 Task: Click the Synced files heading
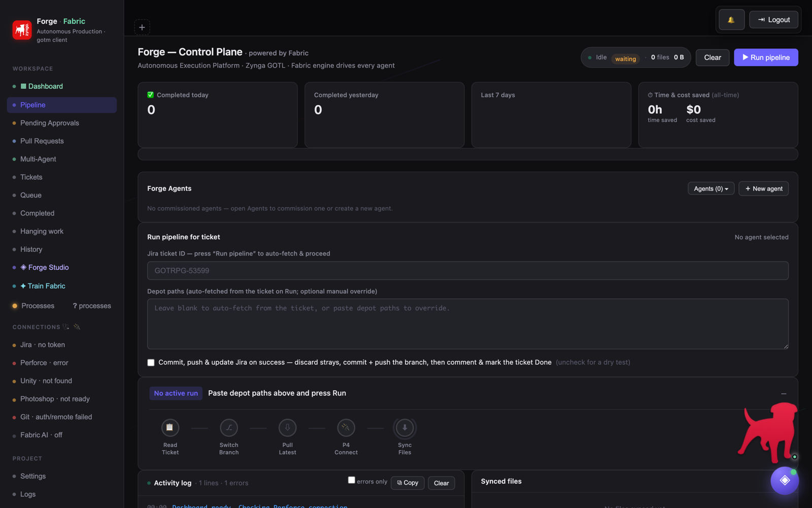[x=501, y=481]
